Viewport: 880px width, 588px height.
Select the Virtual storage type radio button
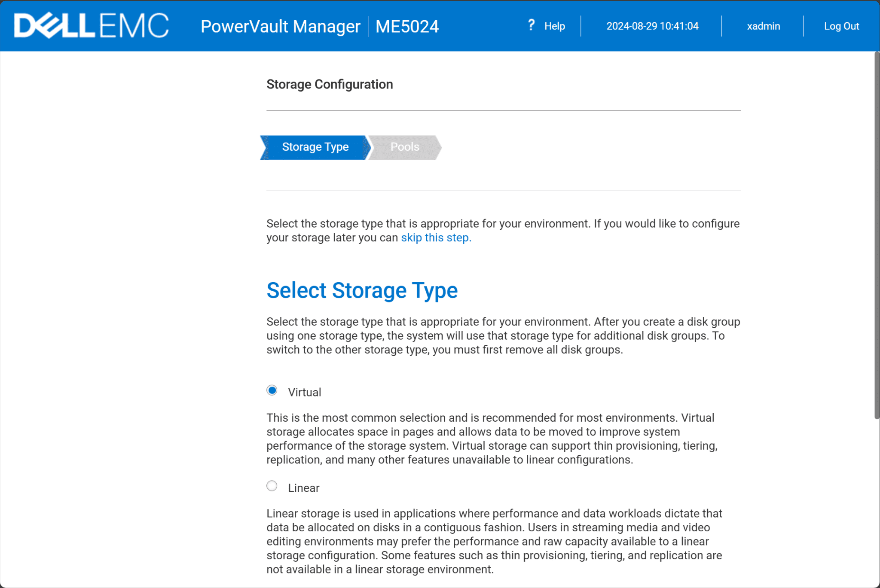272,390
